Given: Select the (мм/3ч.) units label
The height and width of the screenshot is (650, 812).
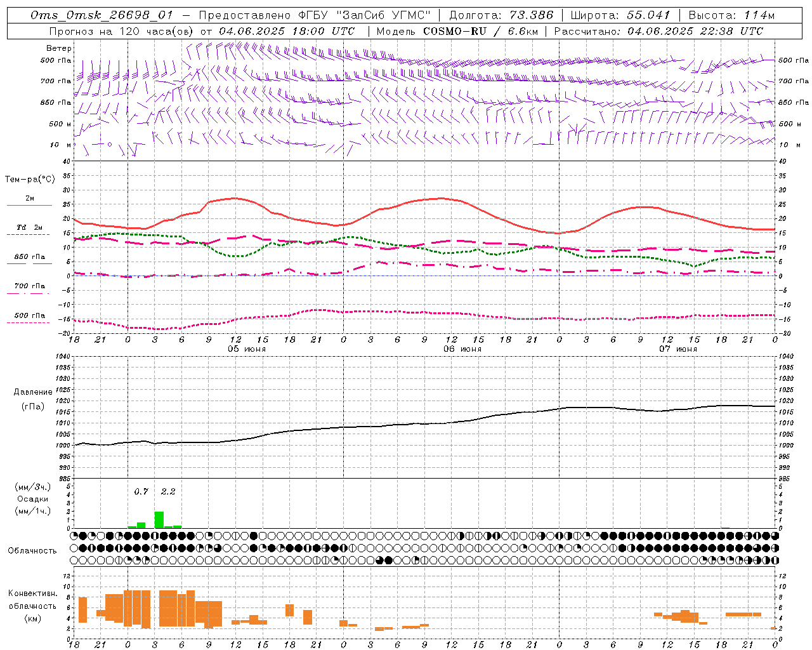Looking at the screenshot, I should (32, 487).
